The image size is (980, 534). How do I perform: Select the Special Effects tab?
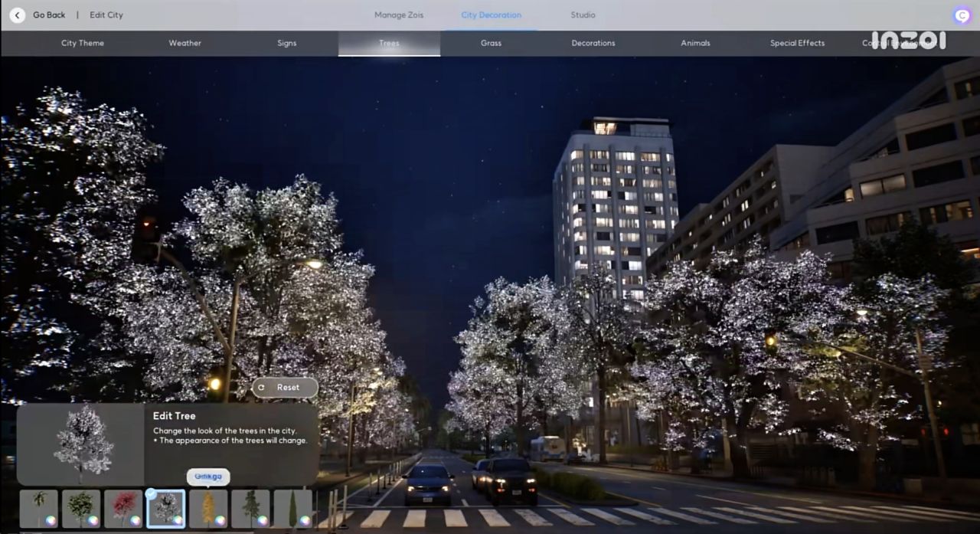pos(797,43)
